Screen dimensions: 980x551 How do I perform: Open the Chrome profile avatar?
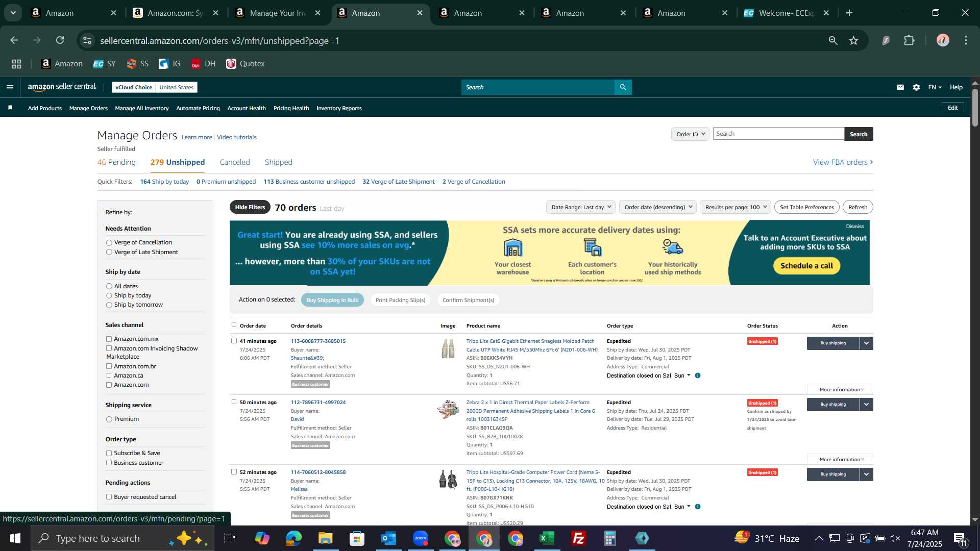943,40
